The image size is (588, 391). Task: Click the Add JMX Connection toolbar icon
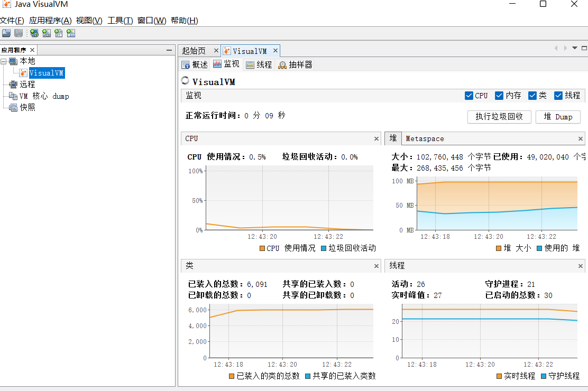[x=47, y=33]
